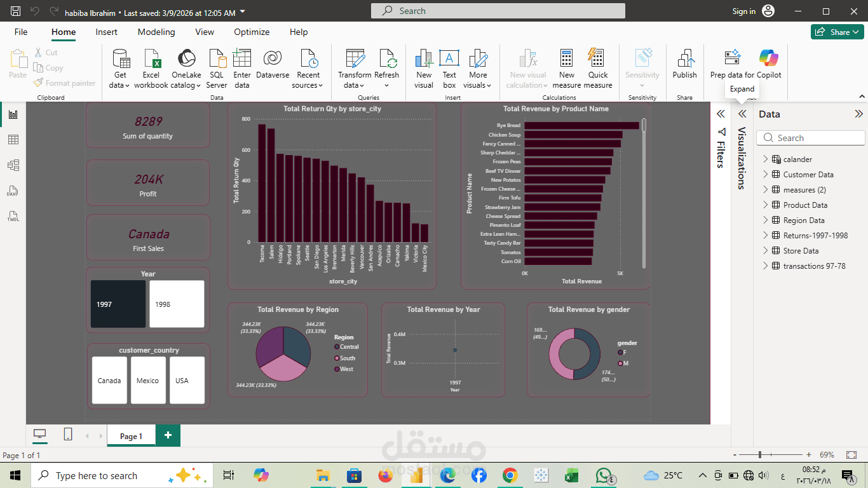Screen dimensions: 868x488
Task: Select 1998 in the Year slicer
Action: click(177, 304)
